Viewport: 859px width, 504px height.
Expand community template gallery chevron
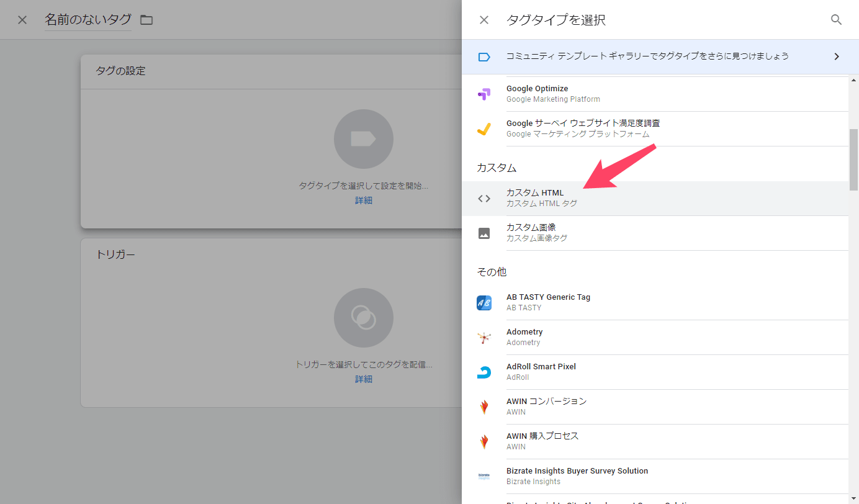[x=836, y=56]
